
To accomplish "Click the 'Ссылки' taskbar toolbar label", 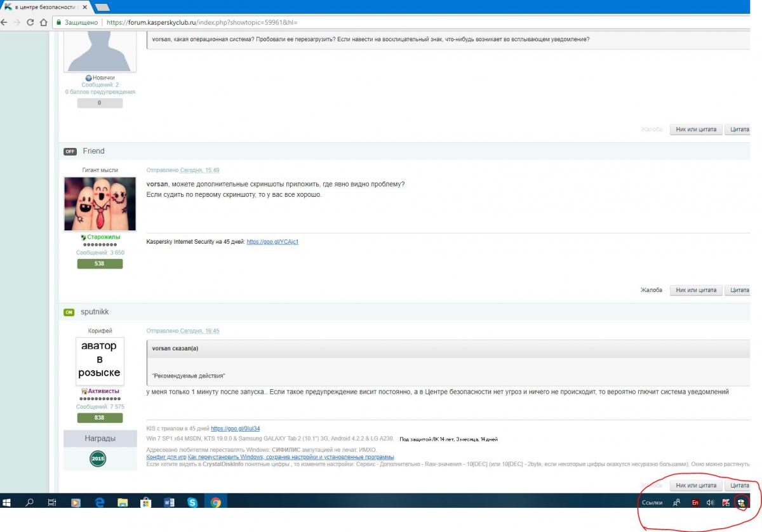I will 652,502.
